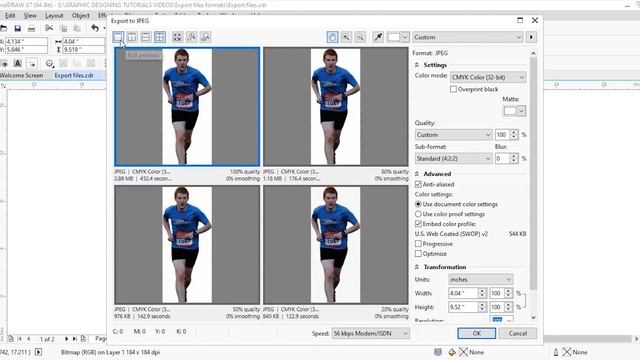Open Speed 56 kbps Modem/ISDN dropdown
Viewport: 640px width, 360px height.
click(371, 333)
